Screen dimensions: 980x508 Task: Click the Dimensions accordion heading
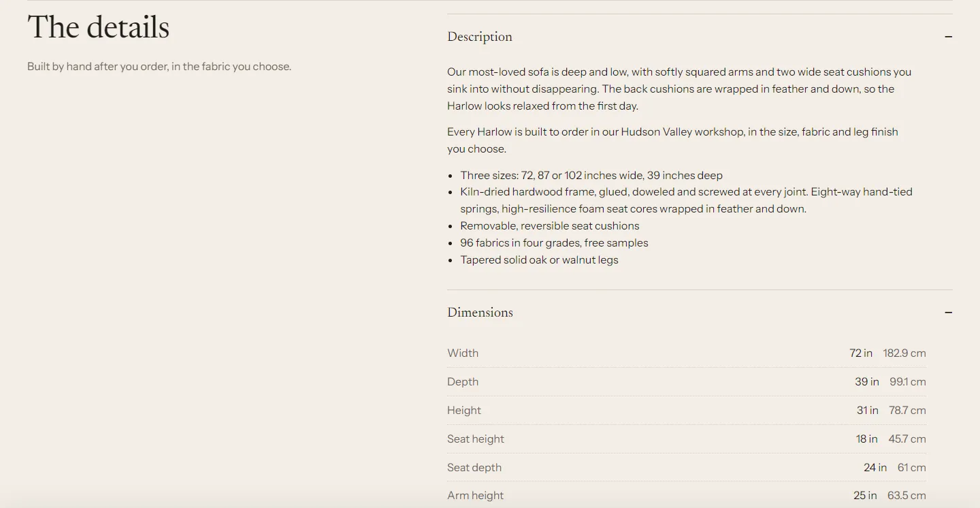[x=480, y=313]
